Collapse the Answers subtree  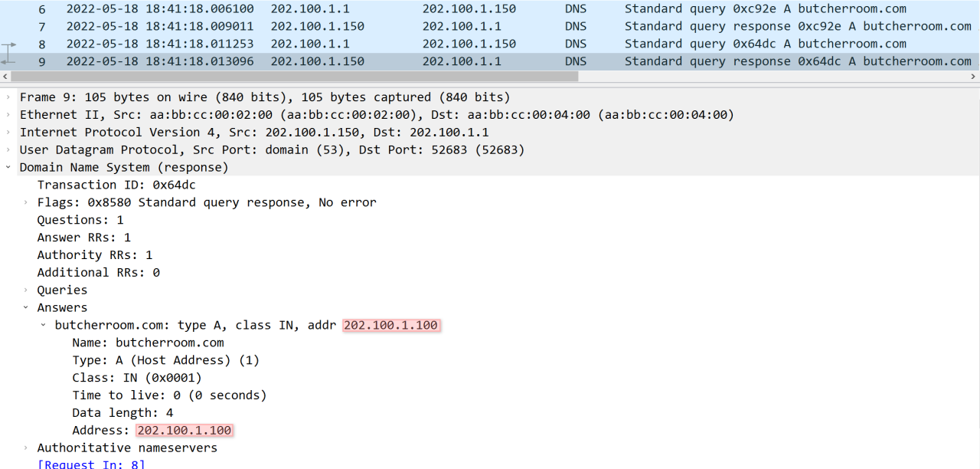(26, 307)
